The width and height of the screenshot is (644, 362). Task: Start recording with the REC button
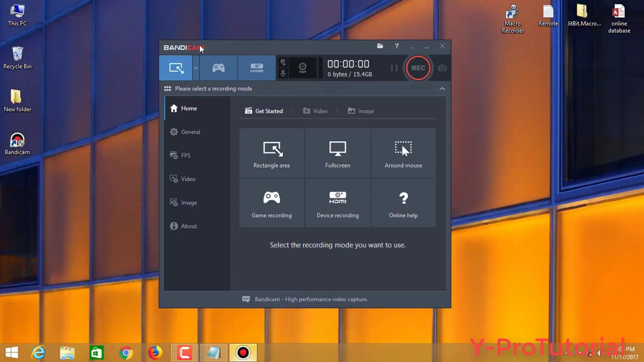tap(418, 68)
